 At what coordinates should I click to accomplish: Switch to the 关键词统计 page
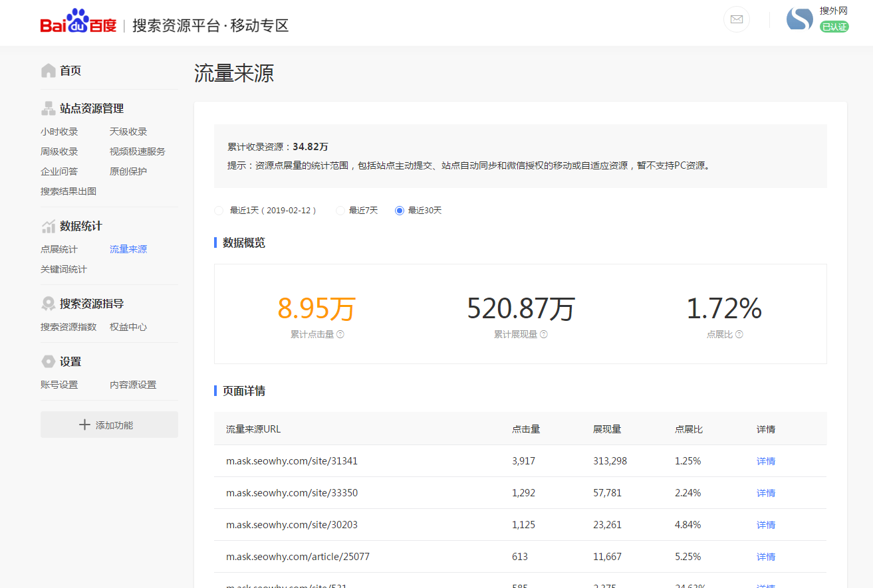click(63, 268)
